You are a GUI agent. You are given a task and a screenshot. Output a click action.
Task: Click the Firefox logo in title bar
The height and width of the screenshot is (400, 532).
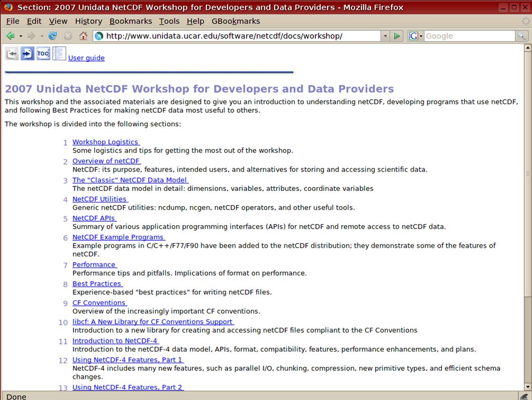pyautogui.click(x=9, y=7)
